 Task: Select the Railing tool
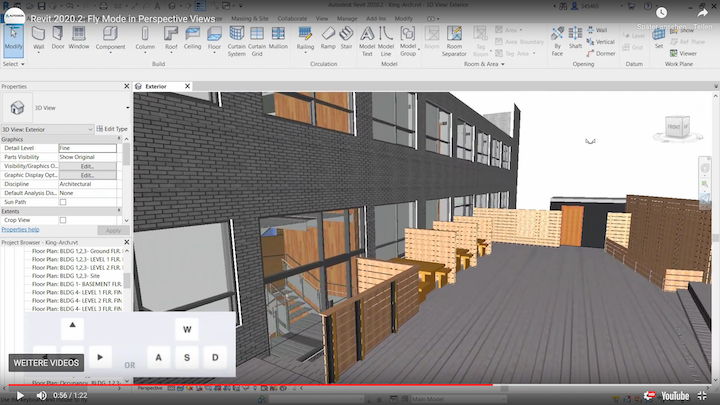point(305,39)
